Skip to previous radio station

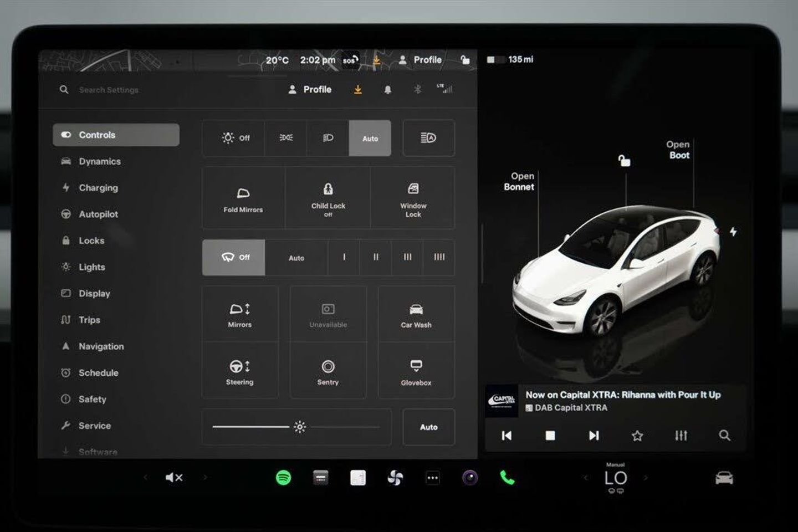pos(507,436)
